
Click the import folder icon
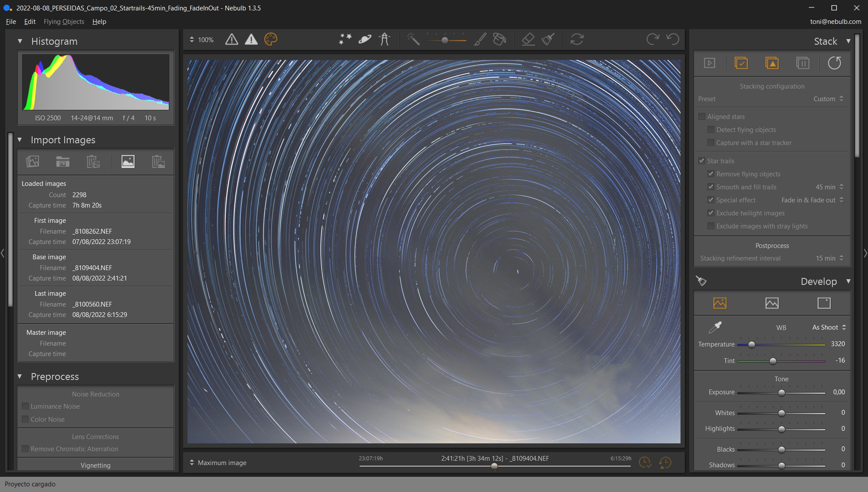pos(62,162)
